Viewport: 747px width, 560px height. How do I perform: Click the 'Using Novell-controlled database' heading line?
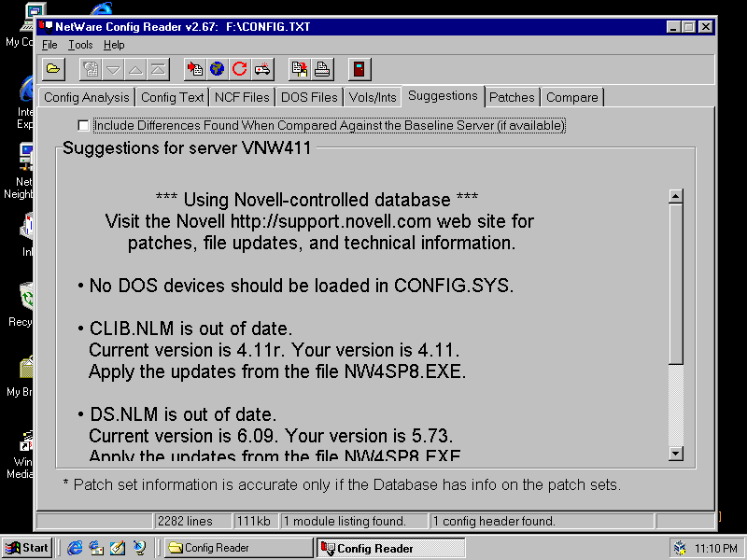point(317,200)
